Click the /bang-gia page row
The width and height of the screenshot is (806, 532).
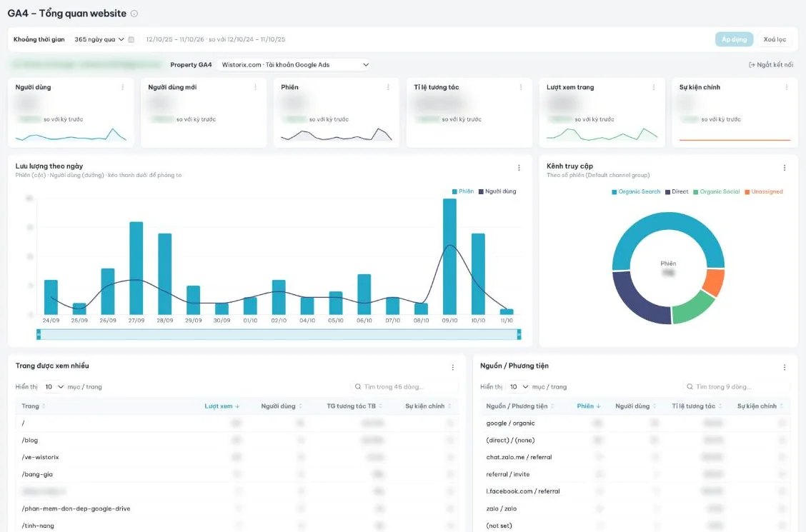tap(237, 474)
